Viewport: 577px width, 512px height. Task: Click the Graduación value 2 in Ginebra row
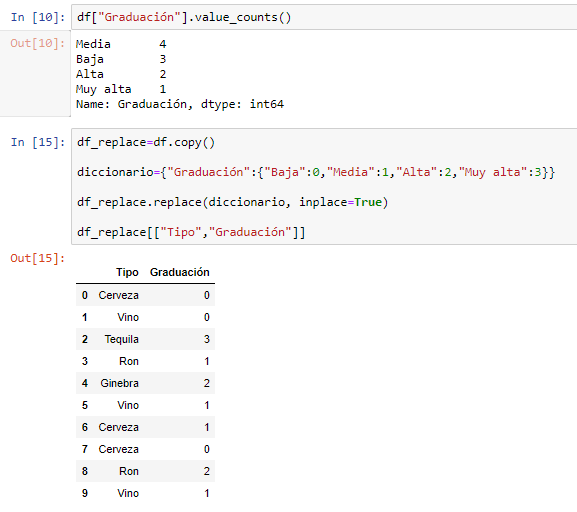tap(207, 384)
